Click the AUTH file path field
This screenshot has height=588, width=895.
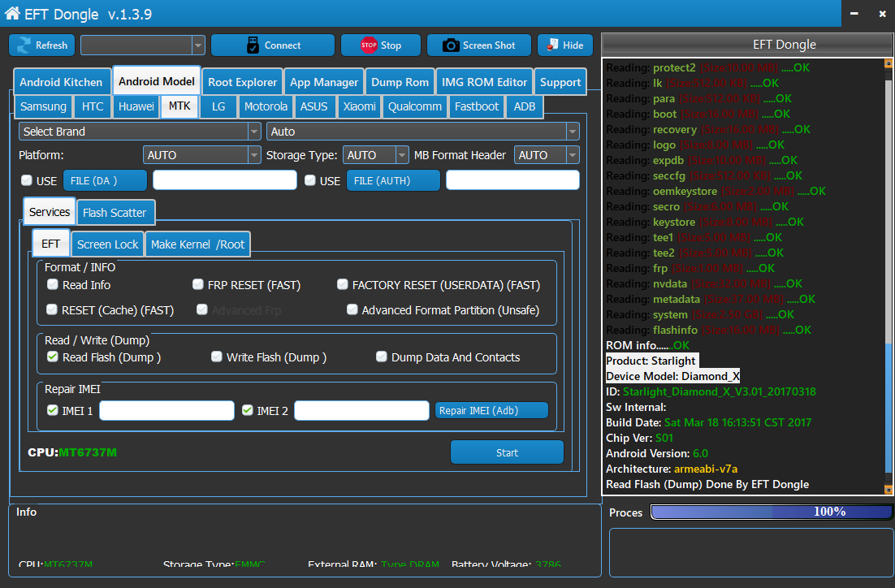(x=512, y=179)
